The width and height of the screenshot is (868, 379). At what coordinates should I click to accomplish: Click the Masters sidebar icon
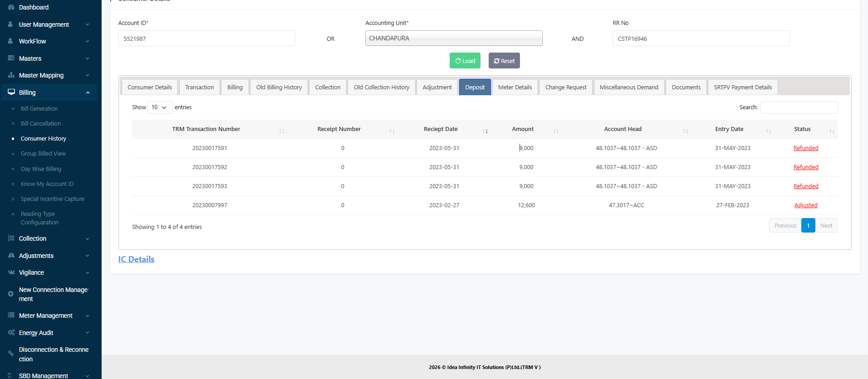click(x=11, y=58)
